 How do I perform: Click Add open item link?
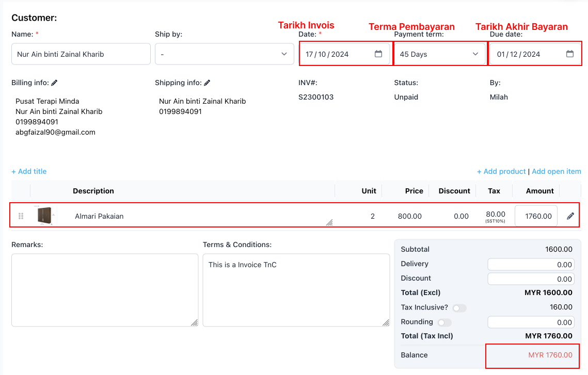556,171
